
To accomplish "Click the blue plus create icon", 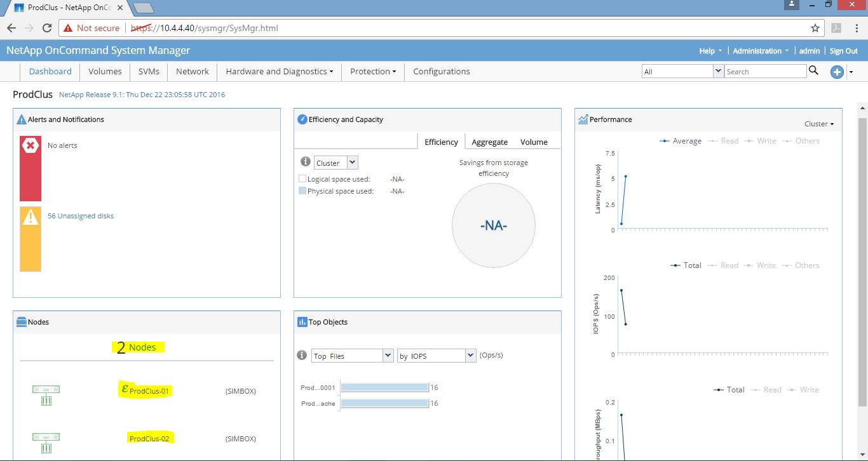I will point(837,72).
